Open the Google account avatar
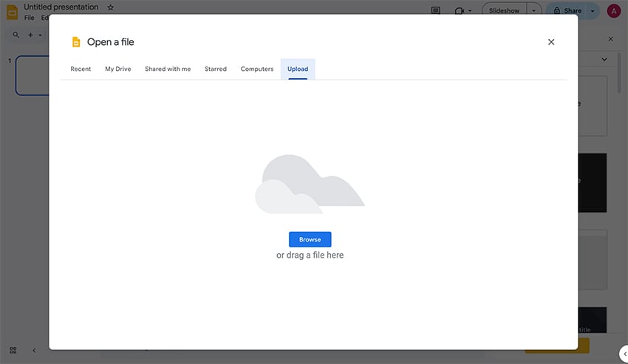 [x=613, y=11]
